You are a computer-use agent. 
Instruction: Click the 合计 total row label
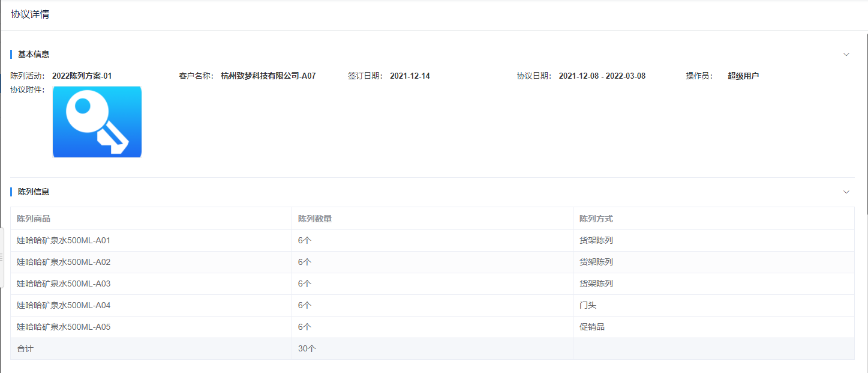click(25, 349)
